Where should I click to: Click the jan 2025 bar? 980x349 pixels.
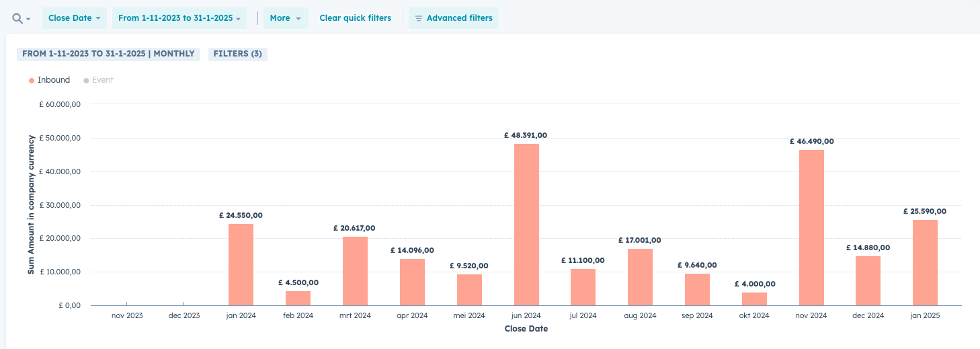925,263
